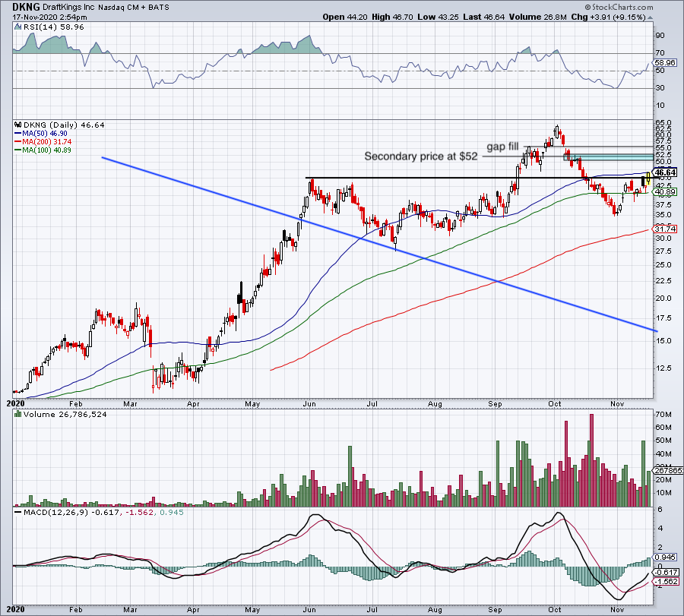684x616 pixels.
Task: Click the blue MA(50) legend line marker
Action: click(x=18, y=134)
